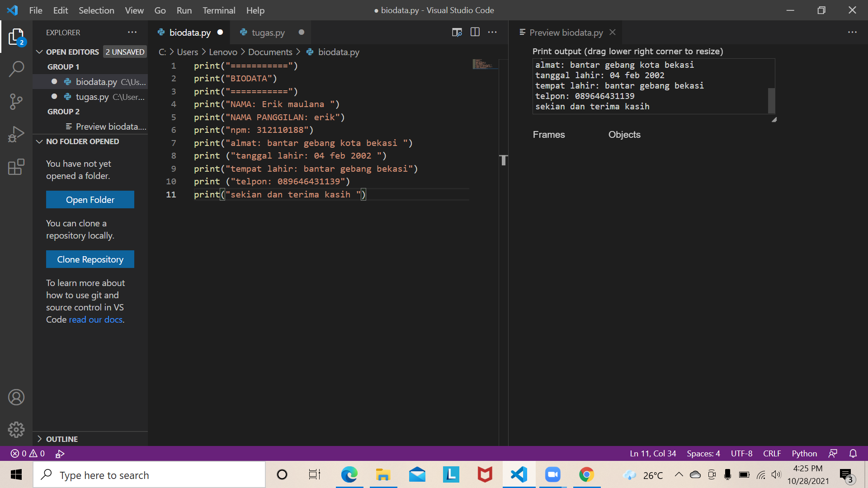868x488 pixels.
Task: Click the Chrome icon on the taskbar
Action: pos(586,474)
